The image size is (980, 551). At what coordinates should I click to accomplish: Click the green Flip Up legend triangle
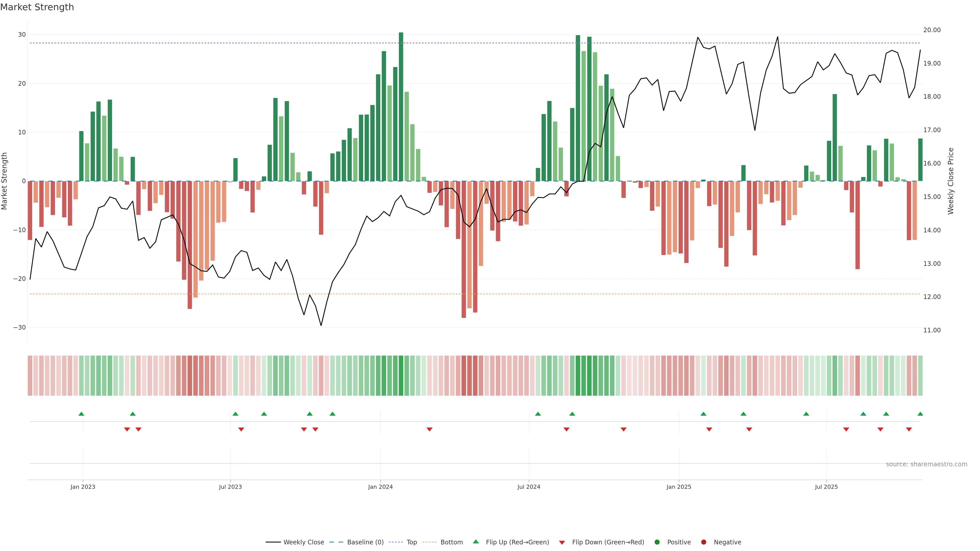point(475,542)
